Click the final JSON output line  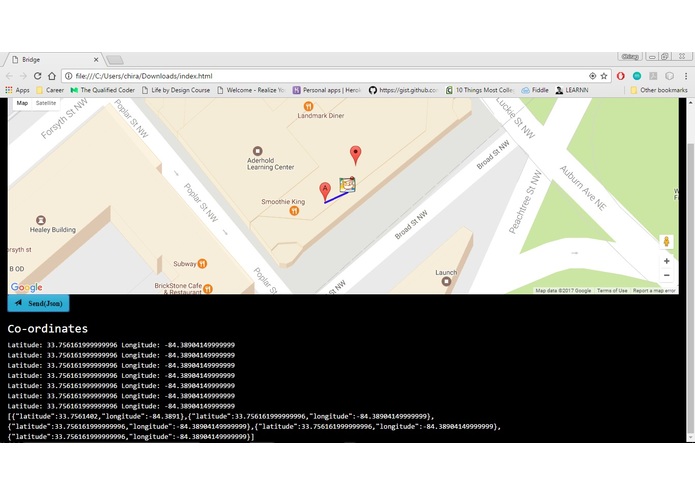pos(131,436)
